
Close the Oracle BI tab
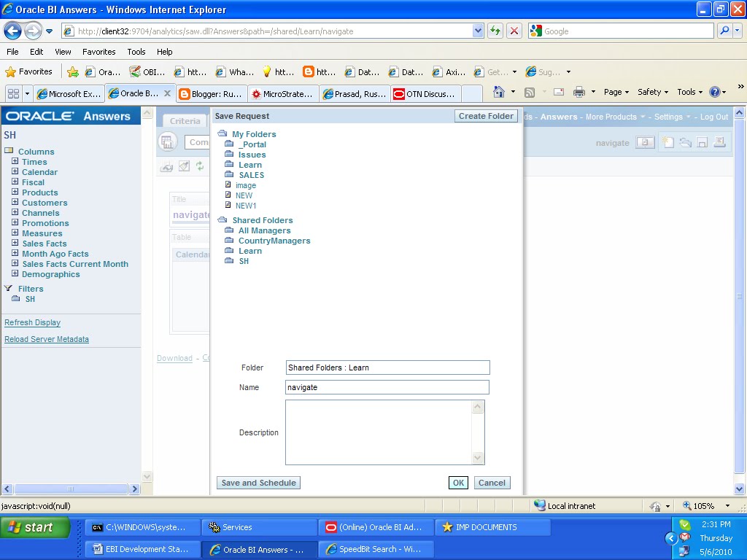point(167,93)
